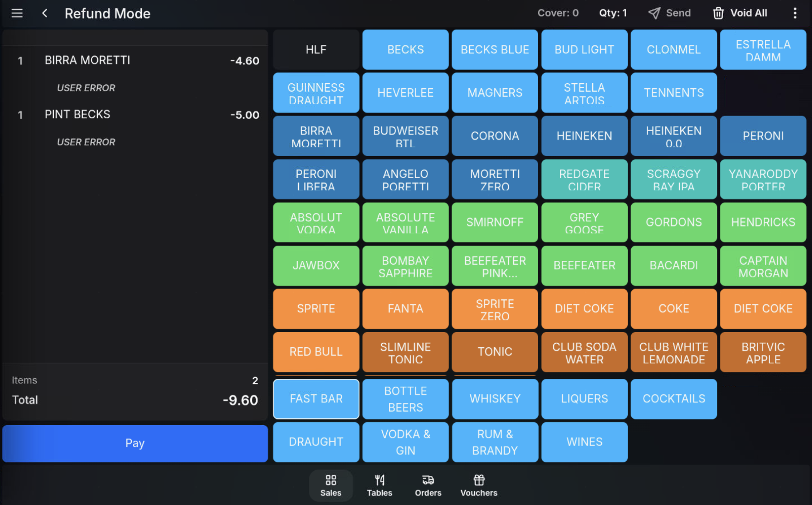Send the order with the paper plane button
Image resolution: width=812 pixels, height=505 pixels.
(x=669, y=13)
